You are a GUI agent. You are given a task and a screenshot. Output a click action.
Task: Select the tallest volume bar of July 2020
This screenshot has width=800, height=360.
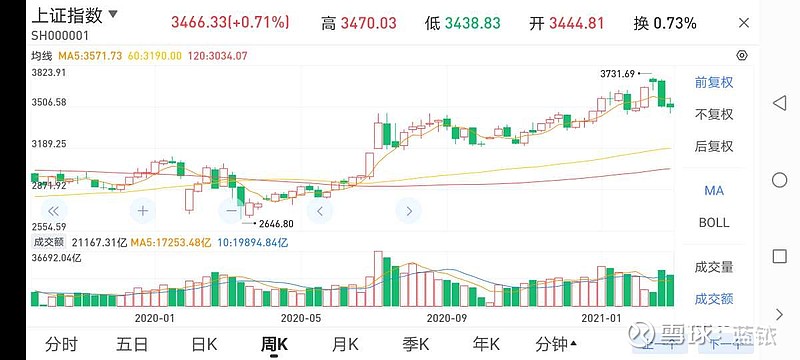[378, 278]
